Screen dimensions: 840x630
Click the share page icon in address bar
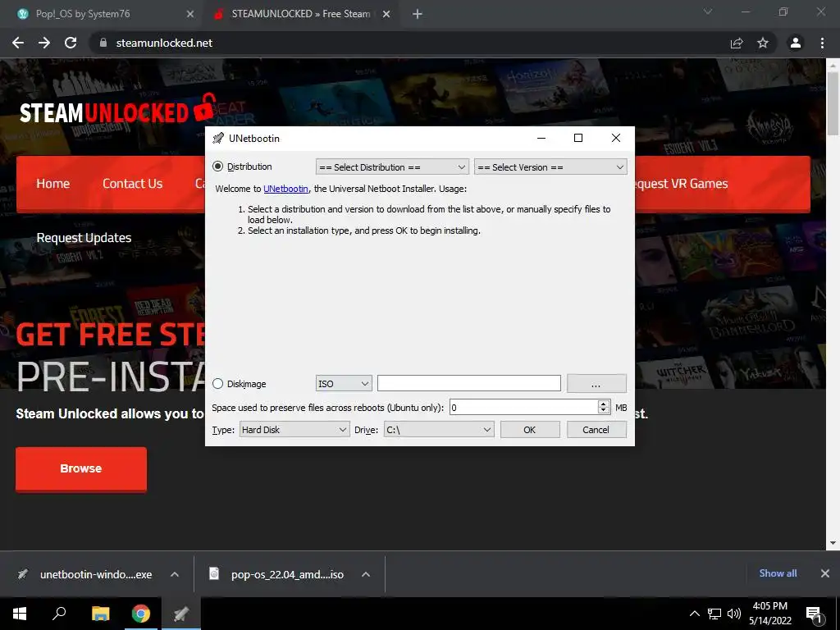pyautogui.click(x=737, y=43)
